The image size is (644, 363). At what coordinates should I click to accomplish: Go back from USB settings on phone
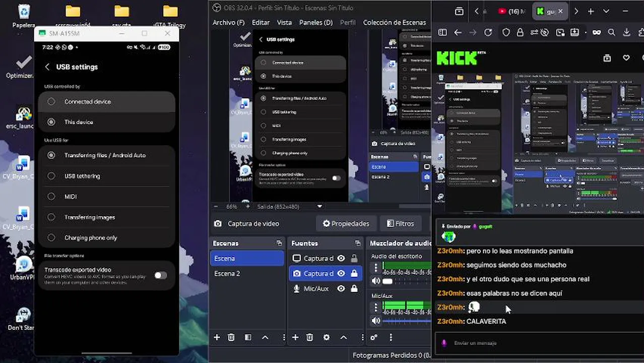point(47,67)
